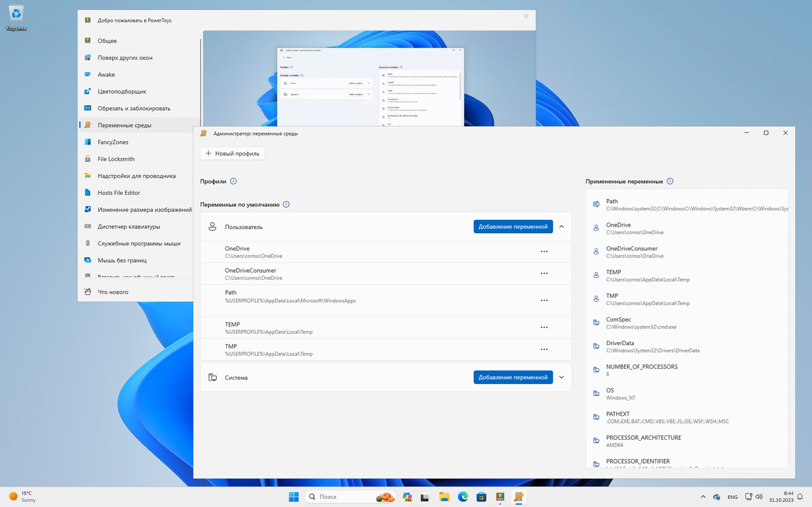Show info tooltip next to Профили
812x507 pixels.
[x=233, y=181]
